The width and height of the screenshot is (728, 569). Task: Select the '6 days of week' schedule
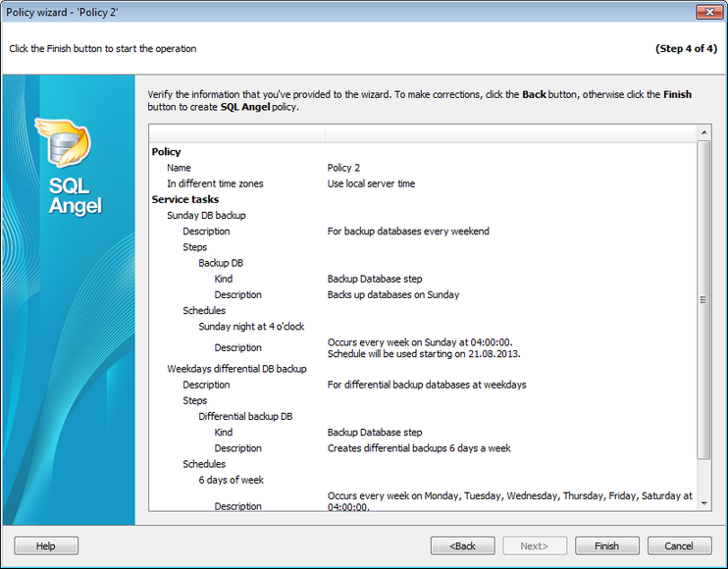(423, 481)
